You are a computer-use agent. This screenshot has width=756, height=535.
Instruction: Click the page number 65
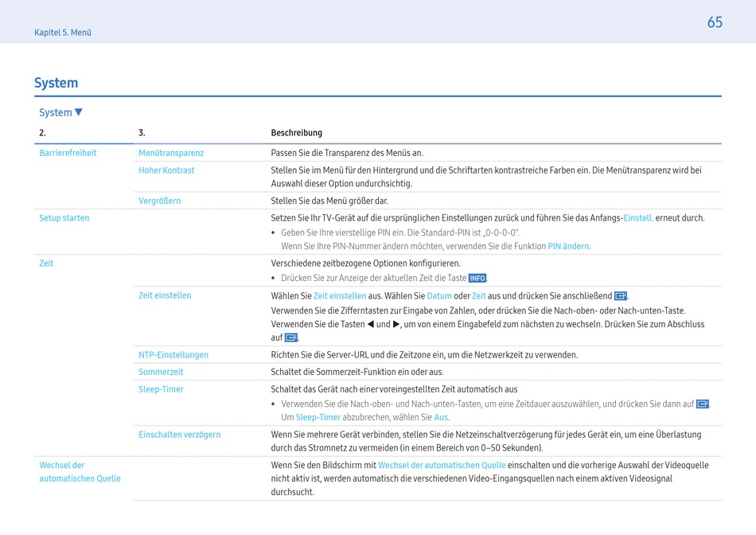(715, 23)
